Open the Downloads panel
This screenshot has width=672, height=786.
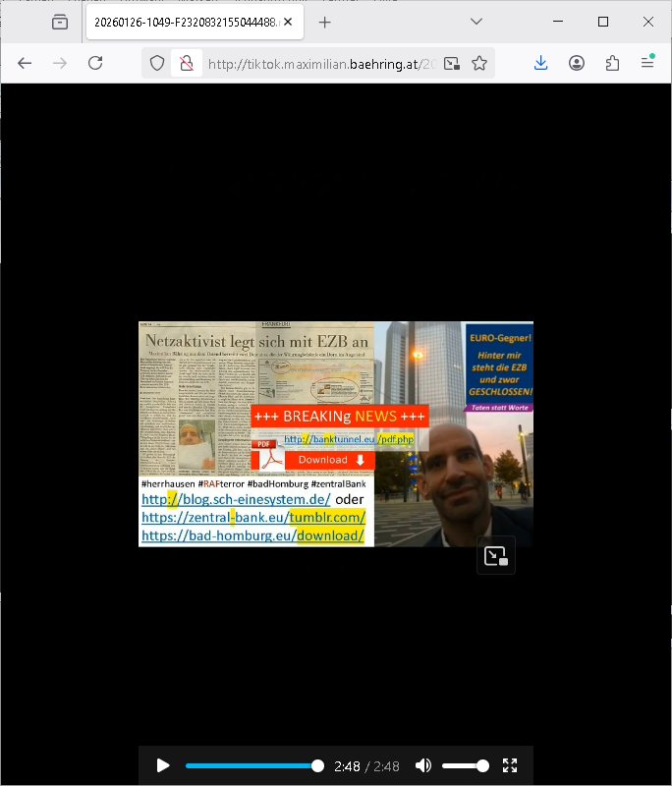pyautogui.click(x=540, y=63)
